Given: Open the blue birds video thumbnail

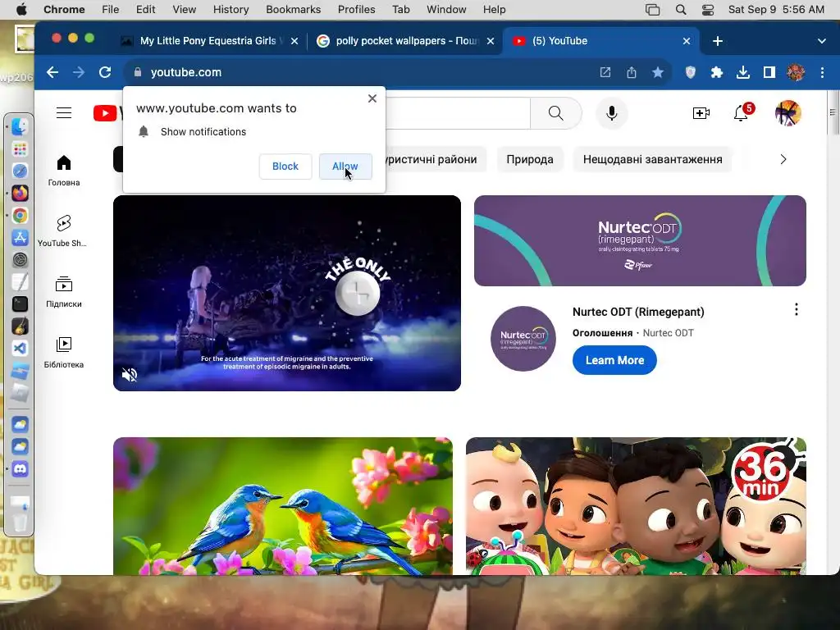Looking at the screenshot, I should pyautogui.click(x=283, y=506).
